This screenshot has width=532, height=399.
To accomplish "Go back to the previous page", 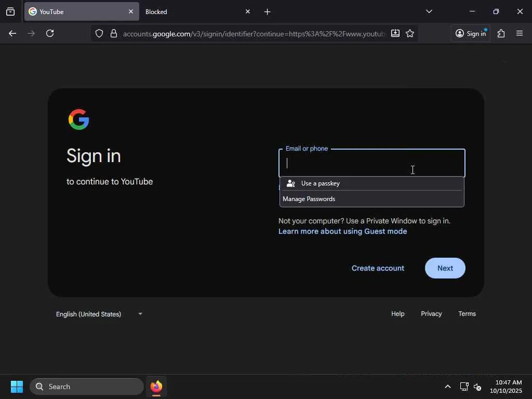I will [12, 34].
